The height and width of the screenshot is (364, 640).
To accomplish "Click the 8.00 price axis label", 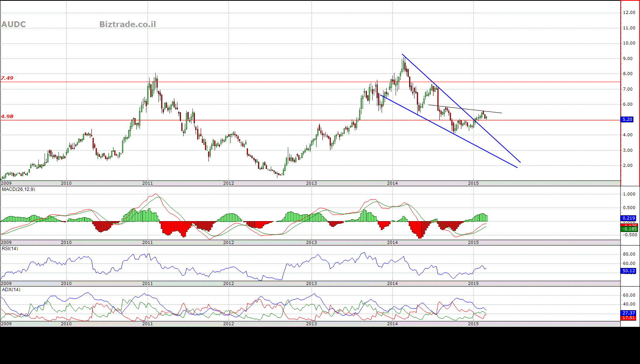I will tap(628, 74).
